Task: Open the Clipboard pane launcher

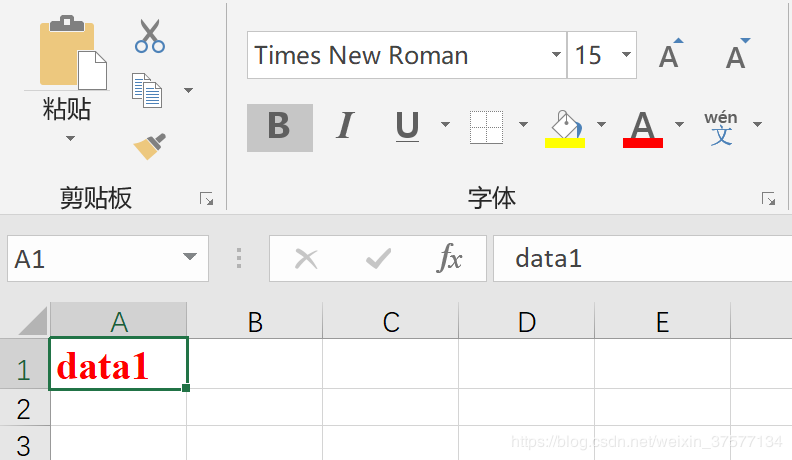Action: [206, 199]
